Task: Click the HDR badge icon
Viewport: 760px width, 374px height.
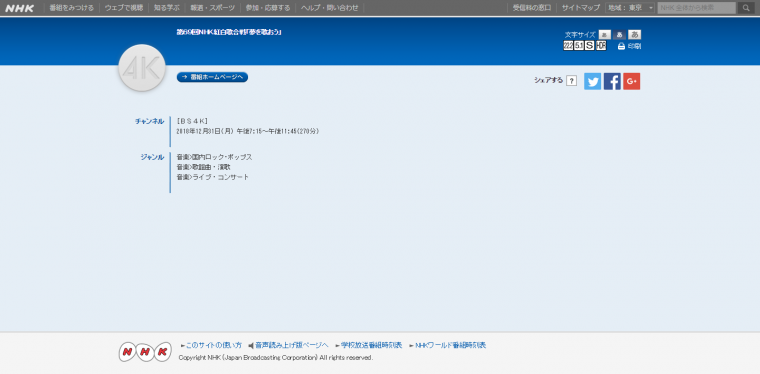Action: click(601, 46)
